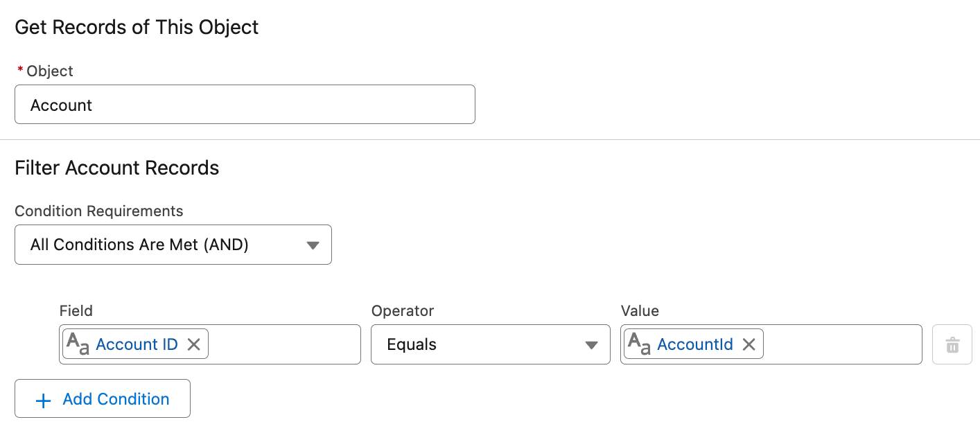
Task: Select the Account ID pill text
Action: click(137, 344)
